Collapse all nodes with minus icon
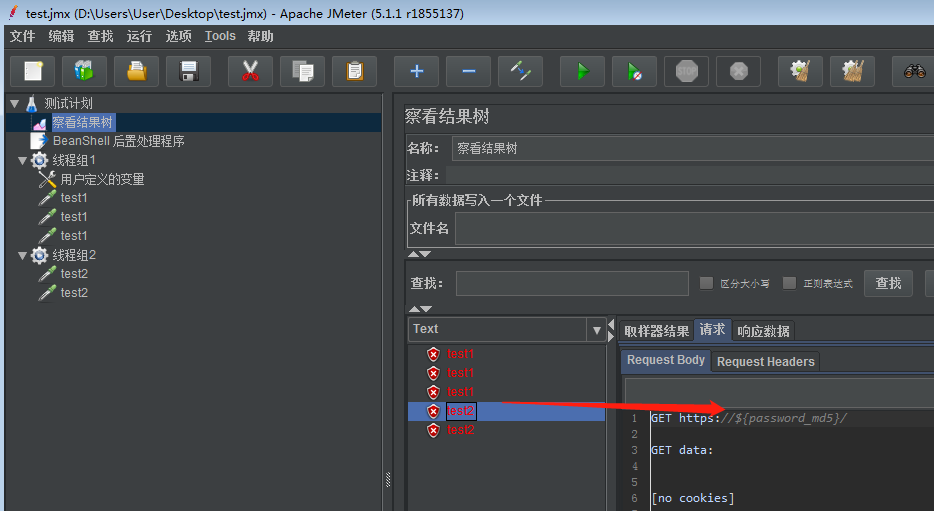This screenshot has width=934, height=511. pyautogui.click(x=468, y=71)
